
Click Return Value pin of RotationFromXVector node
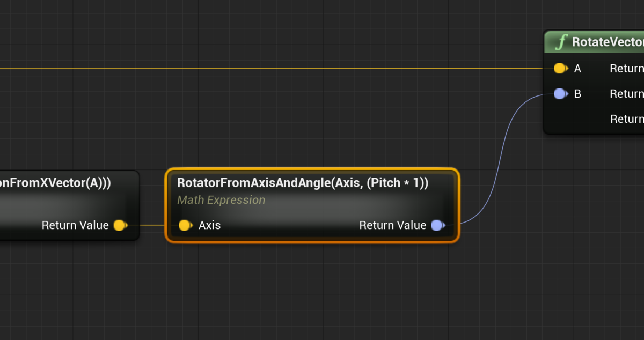[x=120, y=225]
